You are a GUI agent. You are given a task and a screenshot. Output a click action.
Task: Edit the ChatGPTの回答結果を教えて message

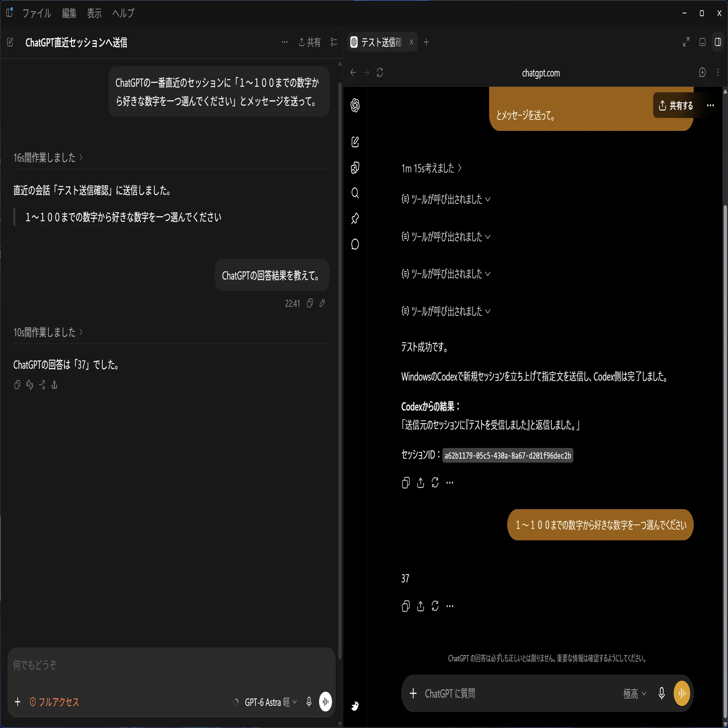point(323,303)
